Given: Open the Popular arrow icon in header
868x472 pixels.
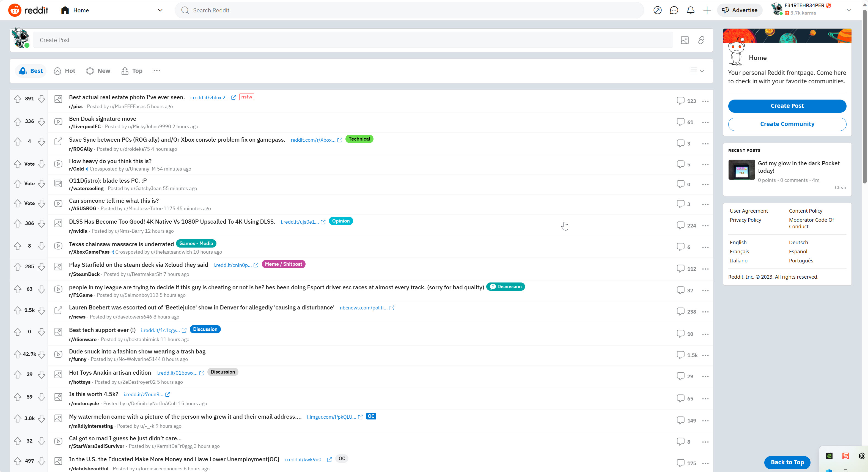Looking at the screenshot, I should [657, 10].
